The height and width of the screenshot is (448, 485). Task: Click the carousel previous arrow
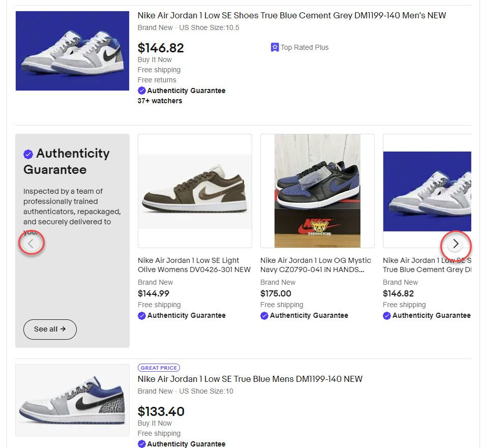point(31,244)
